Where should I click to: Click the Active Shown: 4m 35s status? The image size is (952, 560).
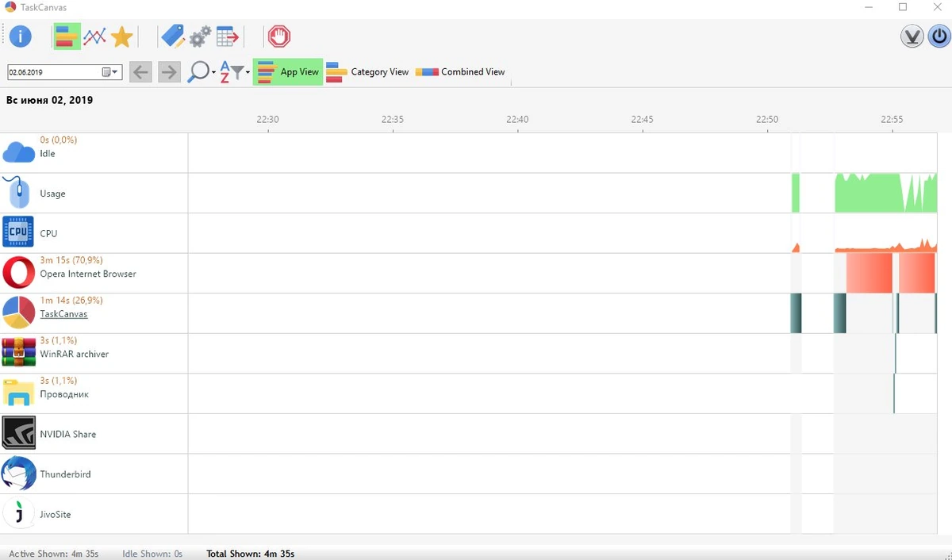tap(54, 554)
